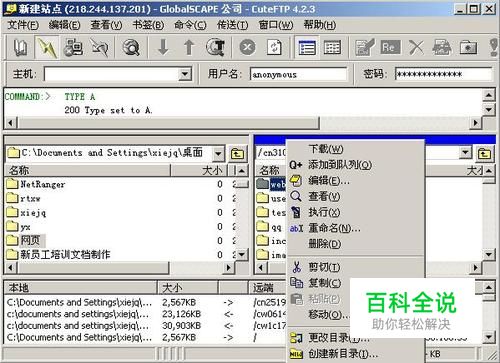
Task: Go up one level in remote pane
Action: pyautogui.click(x=484, y=153)
